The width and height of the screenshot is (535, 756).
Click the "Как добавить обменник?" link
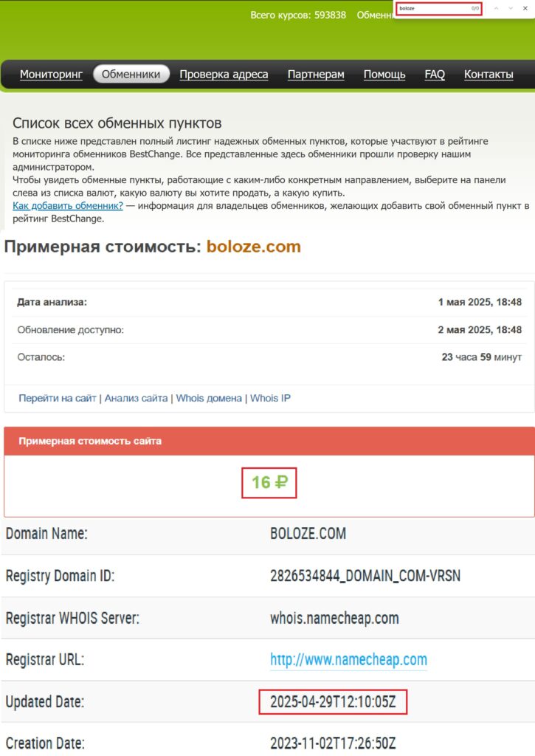pos(68,205)
